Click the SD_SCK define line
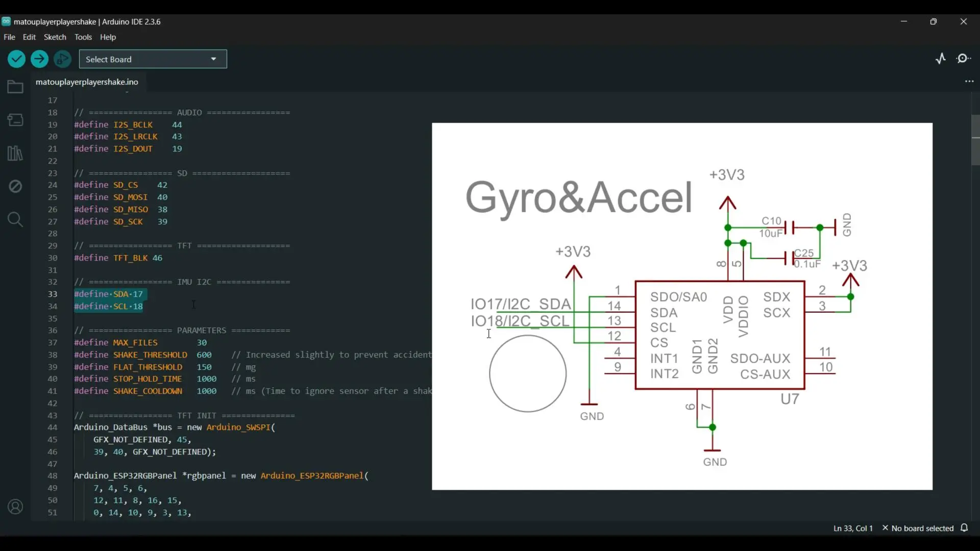The image size is (980, 551). click(121, 221)
